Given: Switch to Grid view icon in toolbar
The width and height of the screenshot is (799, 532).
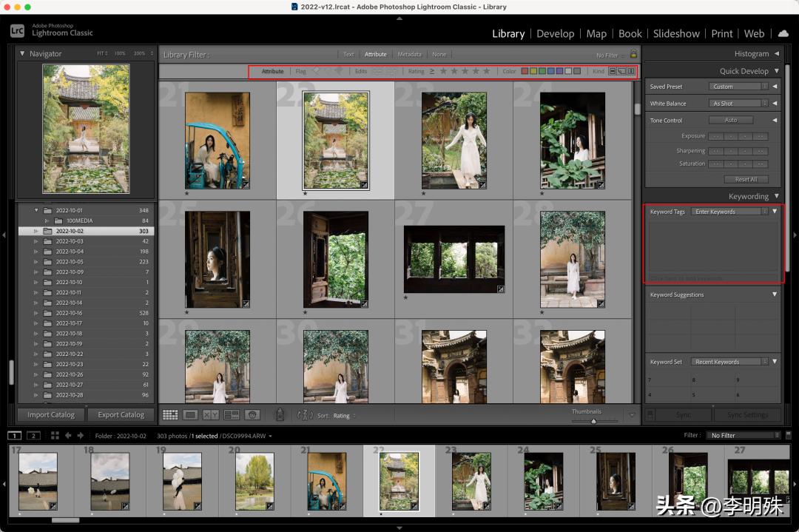Looking at the screenshot, I should (x=170, y=415).
